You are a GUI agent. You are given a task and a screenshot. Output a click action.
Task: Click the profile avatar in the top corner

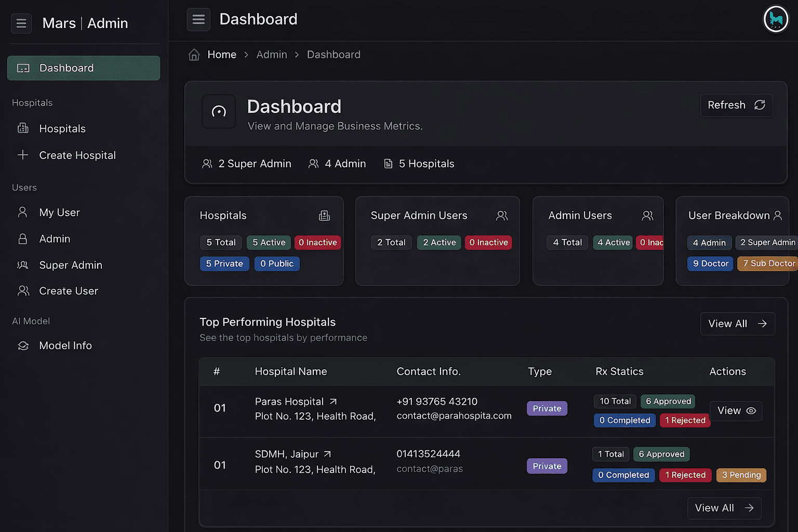(x=776, y=19)
